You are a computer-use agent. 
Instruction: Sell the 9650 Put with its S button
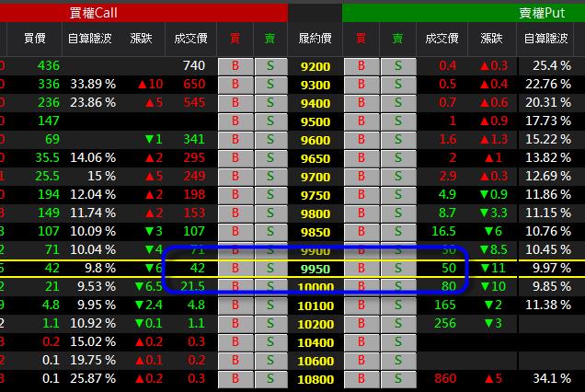pyautogui.click(x=398, y=158)
